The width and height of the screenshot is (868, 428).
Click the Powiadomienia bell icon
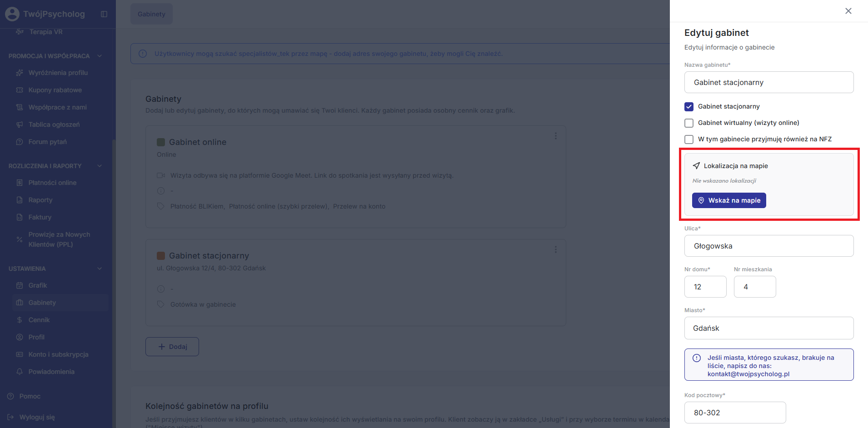pyautogui.click(x=20, y=372)
